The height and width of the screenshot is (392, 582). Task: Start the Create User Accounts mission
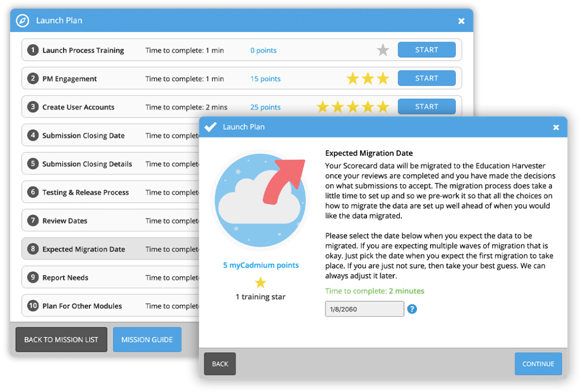(x=427, y=107)
